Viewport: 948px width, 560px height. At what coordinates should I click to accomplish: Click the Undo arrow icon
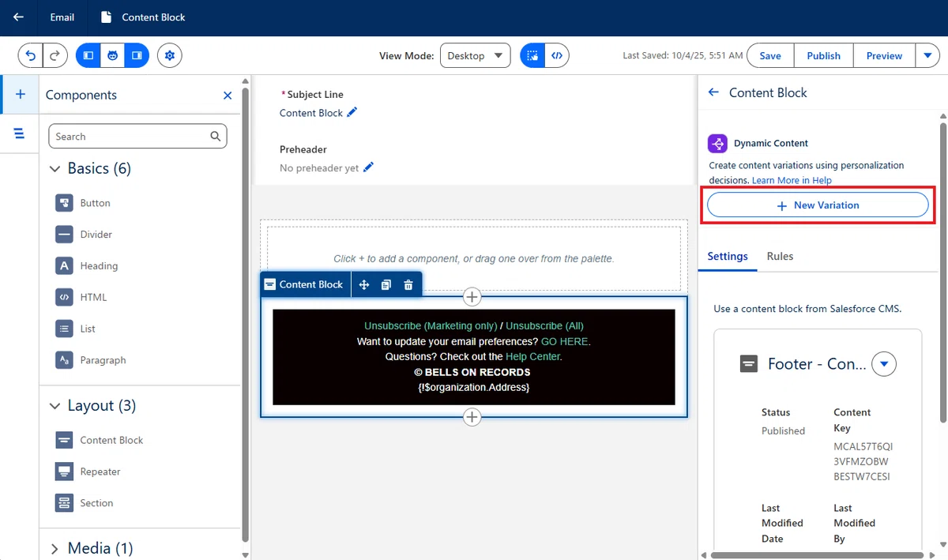31,55
